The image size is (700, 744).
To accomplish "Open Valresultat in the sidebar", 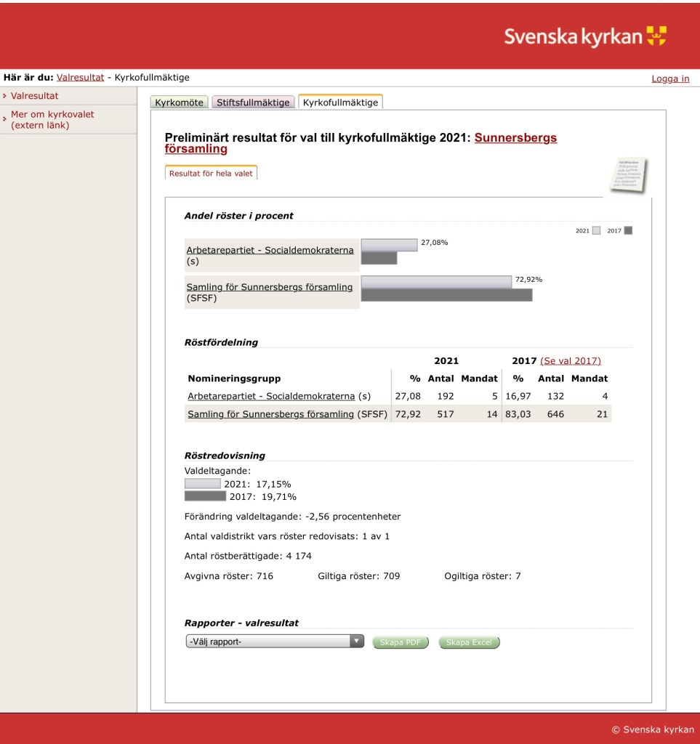I will click(35, 96).
